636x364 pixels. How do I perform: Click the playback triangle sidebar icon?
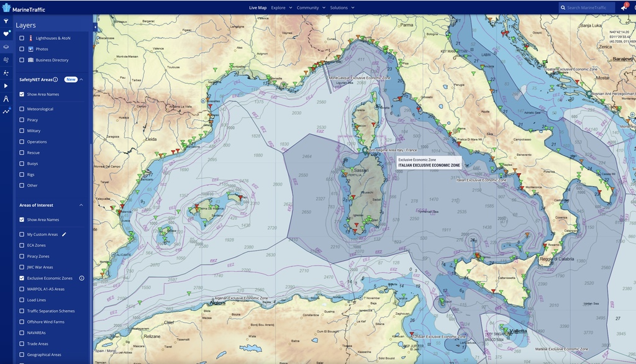click(6, 86)
